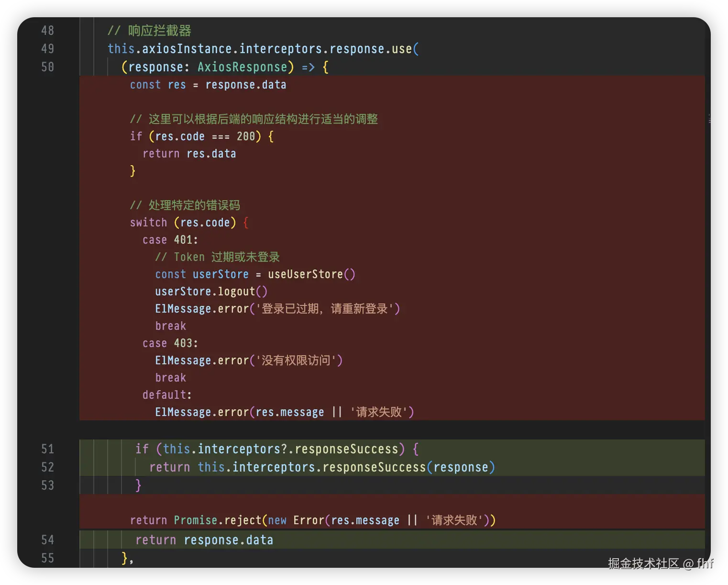
Task: Click 'break' under case 403
Action: [x=170, y=378]
